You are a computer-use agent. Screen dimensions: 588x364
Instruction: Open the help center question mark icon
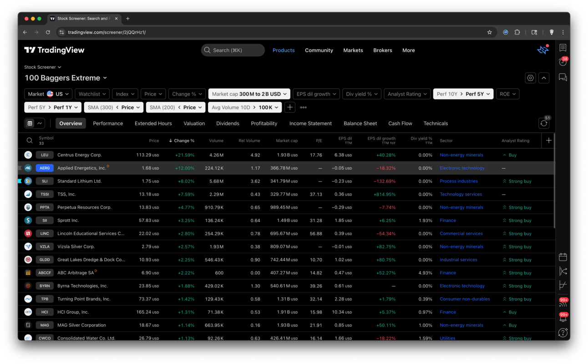(563, 333)
